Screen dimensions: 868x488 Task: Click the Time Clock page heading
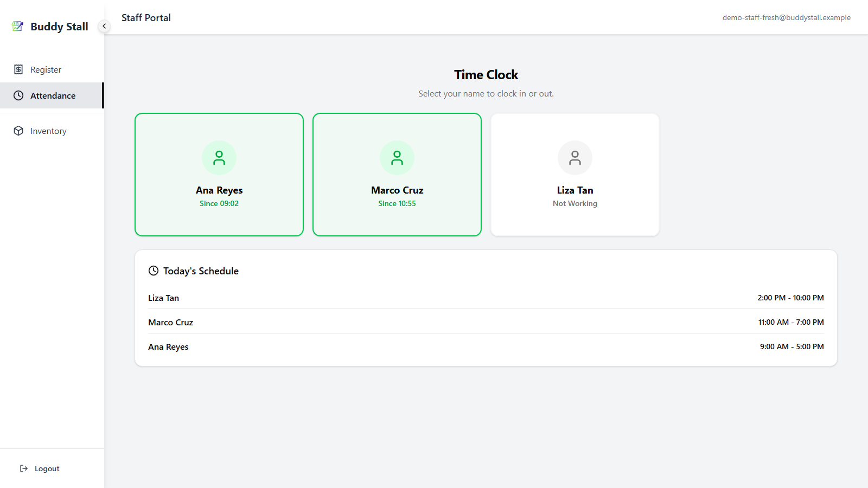pyautogui.click(x=486, y=75)
